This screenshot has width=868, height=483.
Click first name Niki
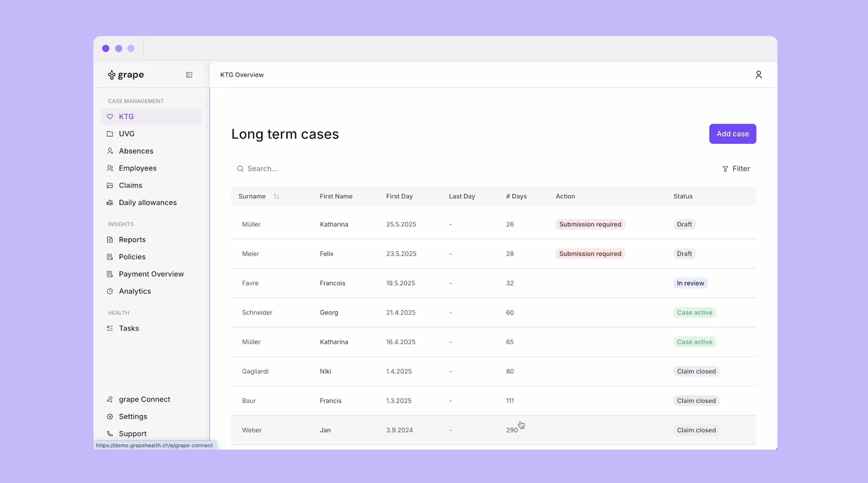325,371
